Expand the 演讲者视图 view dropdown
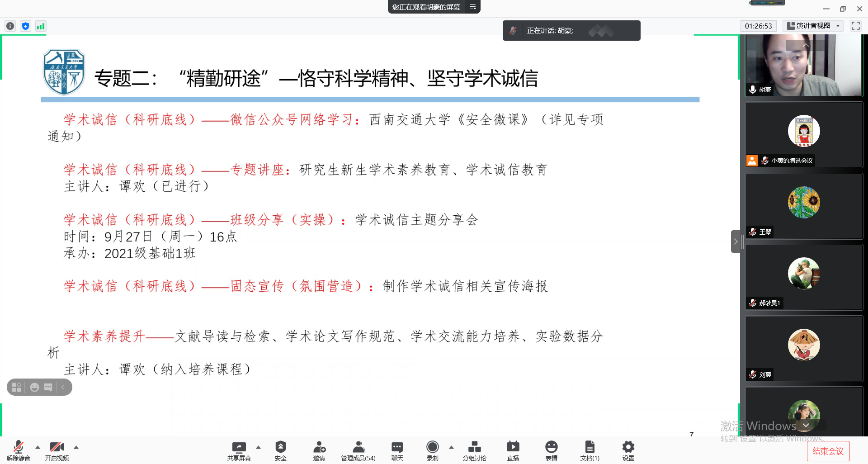This screenshot has height=464, width=868. 814,26
